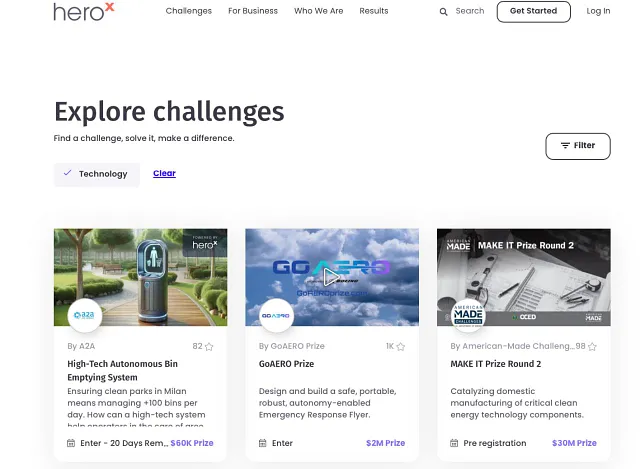Click the Get Started button
This screenshot has height=469, width=640.
click(x=533, y=11)
